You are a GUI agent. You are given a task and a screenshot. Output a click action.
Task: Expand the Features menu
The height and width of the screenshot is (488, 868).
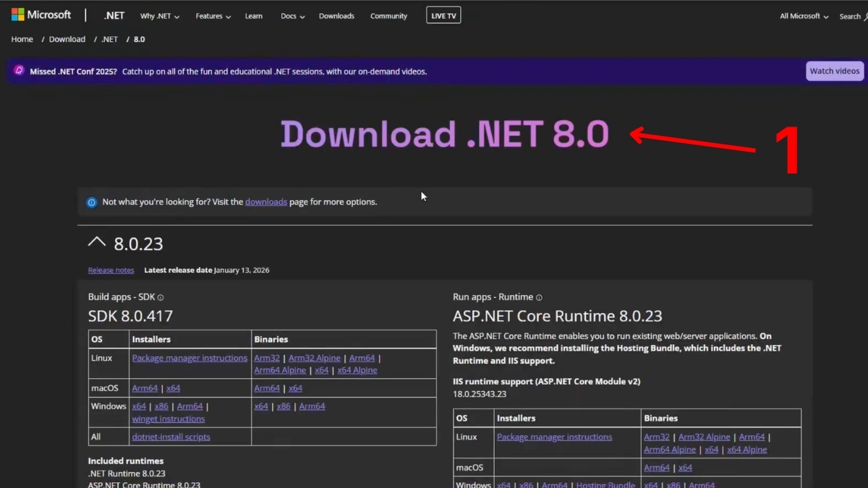pos(213,16)
